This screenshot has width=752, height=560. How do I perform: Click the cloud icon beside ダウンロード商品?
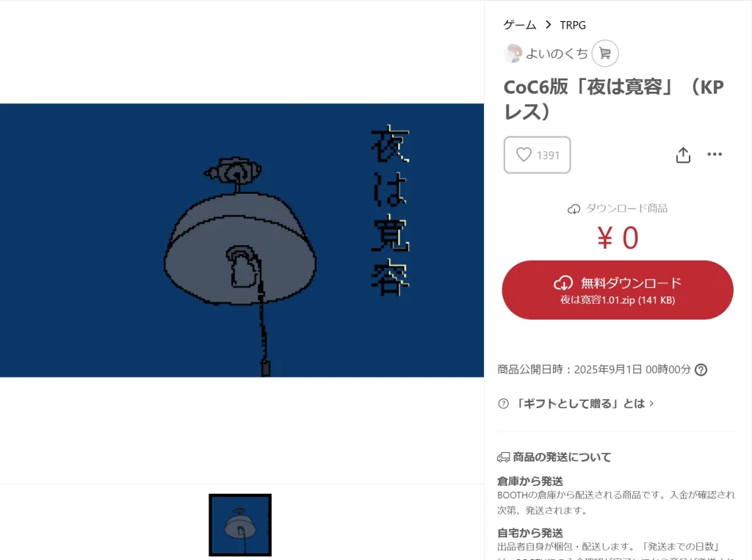(x=574, y=209)
